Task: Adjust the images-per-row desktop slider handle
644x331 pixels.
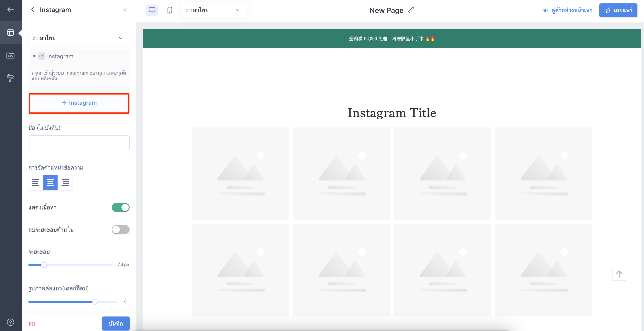Action: 95,302
